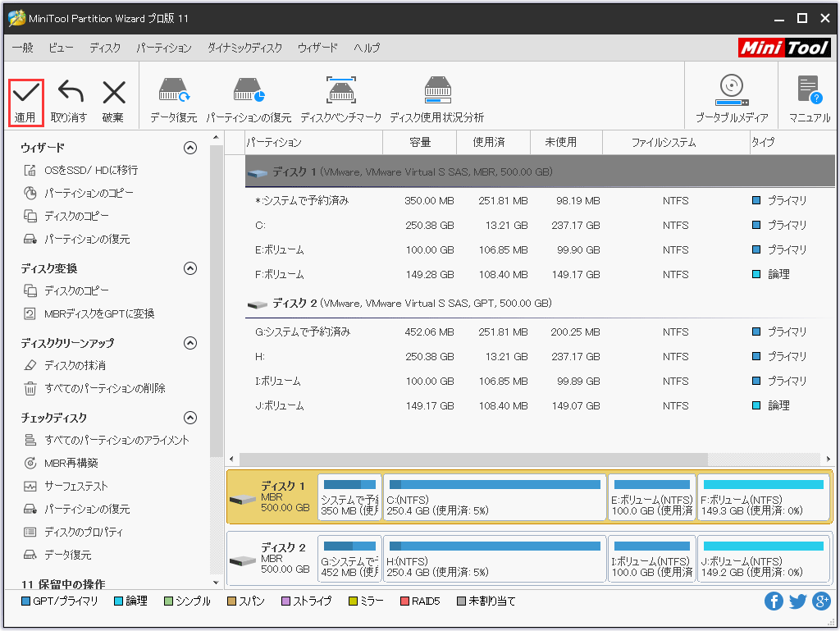Screen dimensions: 840x631
Task: Undo the last operation
Action: 70,96
